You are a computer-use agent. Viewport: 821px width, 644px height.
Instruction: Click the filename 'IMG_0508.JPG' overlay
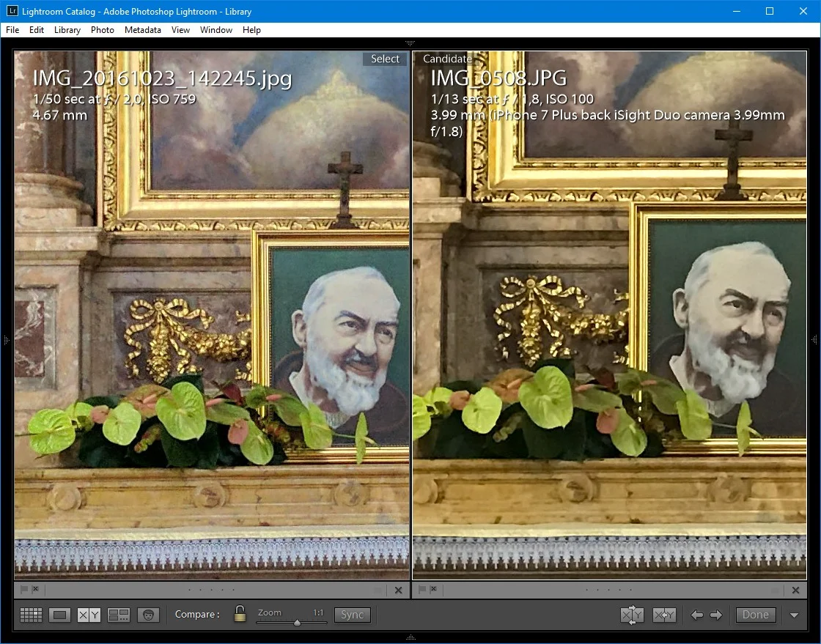point(498,78)
